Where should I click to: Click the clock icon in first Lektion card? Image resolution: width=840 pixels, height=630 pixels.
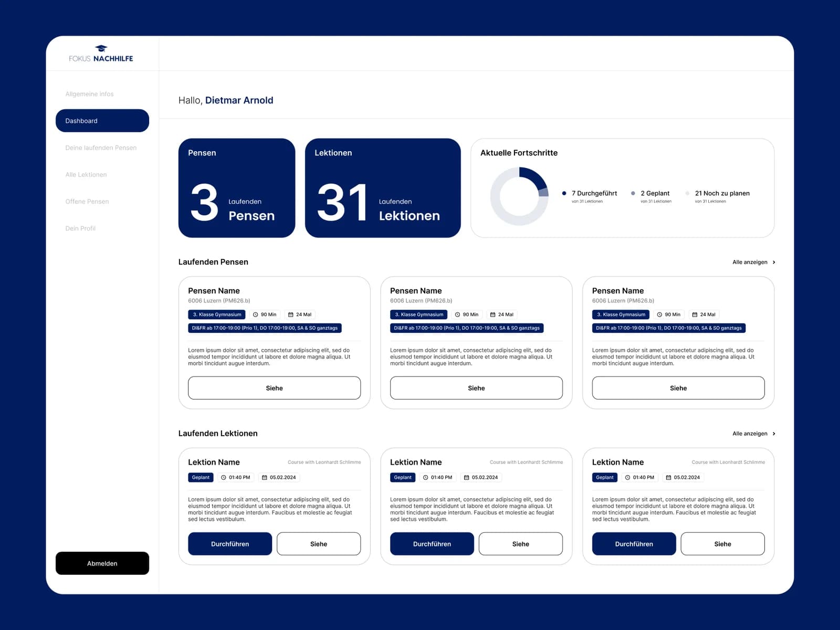(224, 477)
